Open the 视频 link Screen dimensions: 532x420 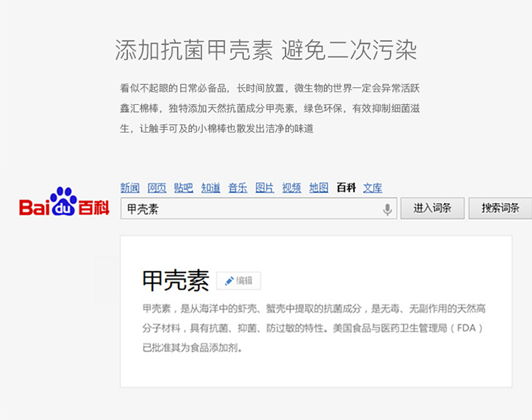(x=292, y=187)
